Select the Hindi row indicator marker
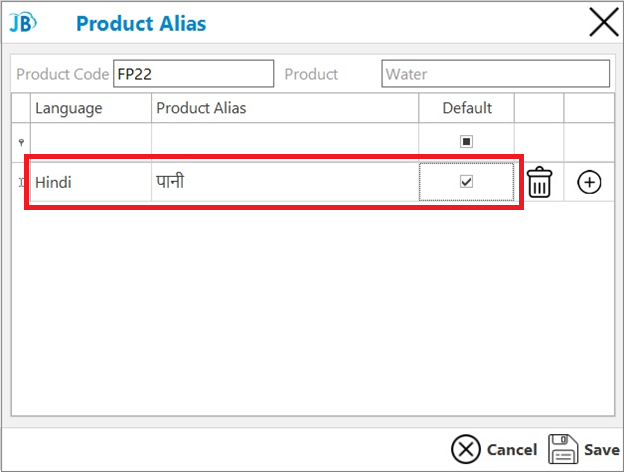This screenshot has width=624, height=472. pyautogui.click(x=21, y=182)
